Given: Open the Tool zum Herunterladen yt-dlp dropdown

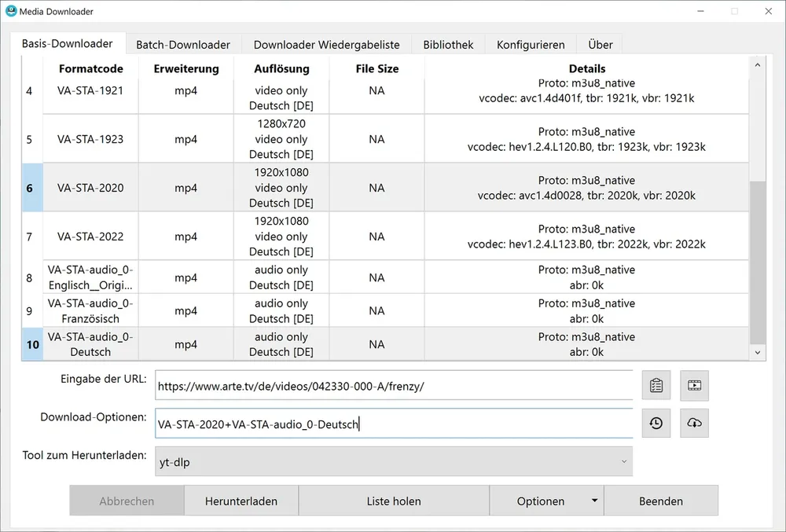Looking at the screenshot, I should tap(394, 462).
